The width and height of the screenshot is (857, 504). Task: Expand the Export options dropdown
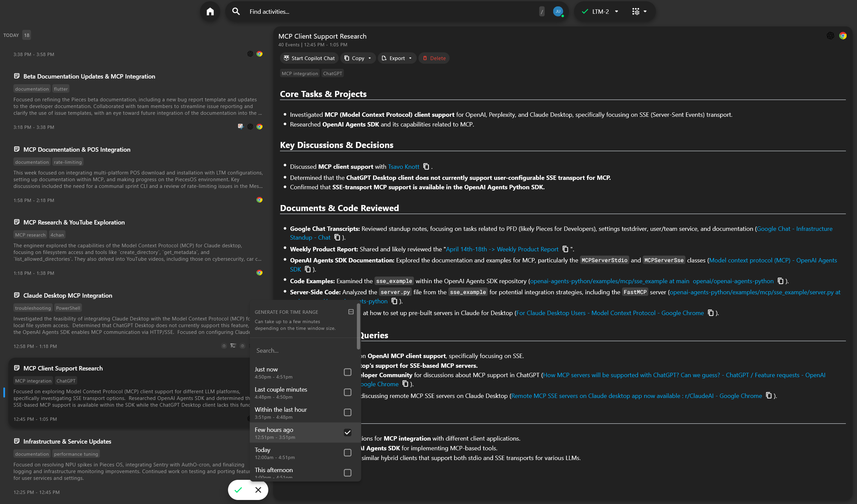tap(410, 58)
